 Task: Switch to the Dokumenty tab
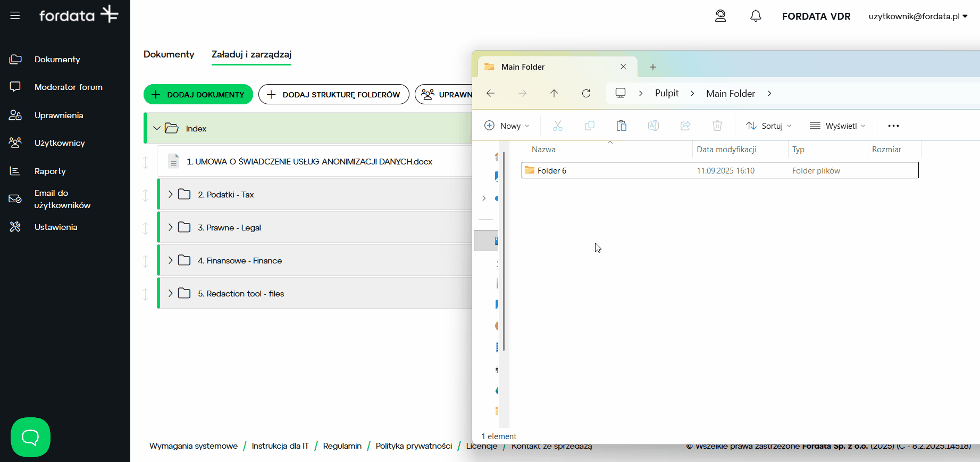click(x=169, y=54)
